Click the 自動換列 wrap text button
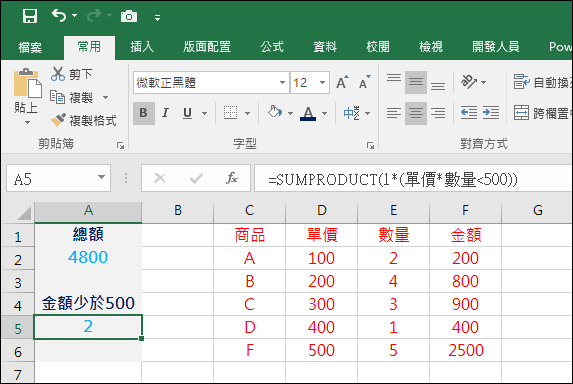573x384 pixels. tap(542, 82)
